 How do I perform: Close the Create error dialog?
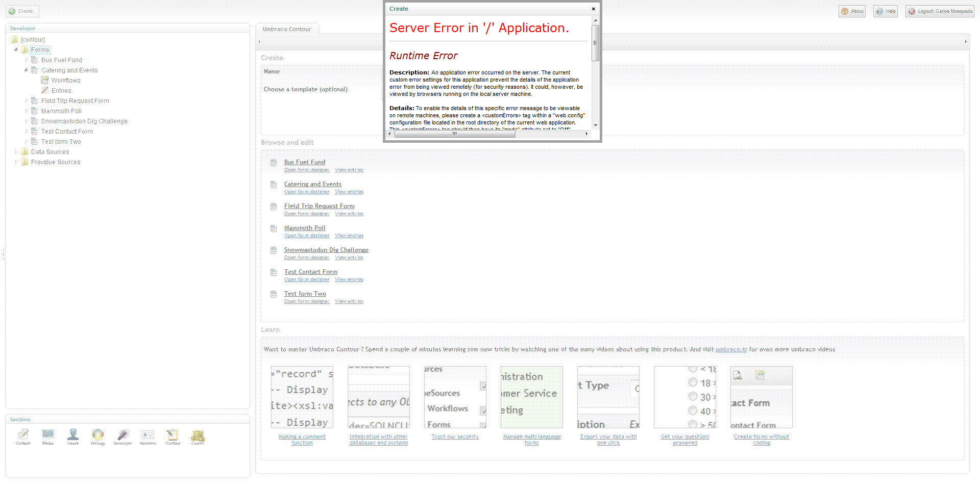point(594,9)
